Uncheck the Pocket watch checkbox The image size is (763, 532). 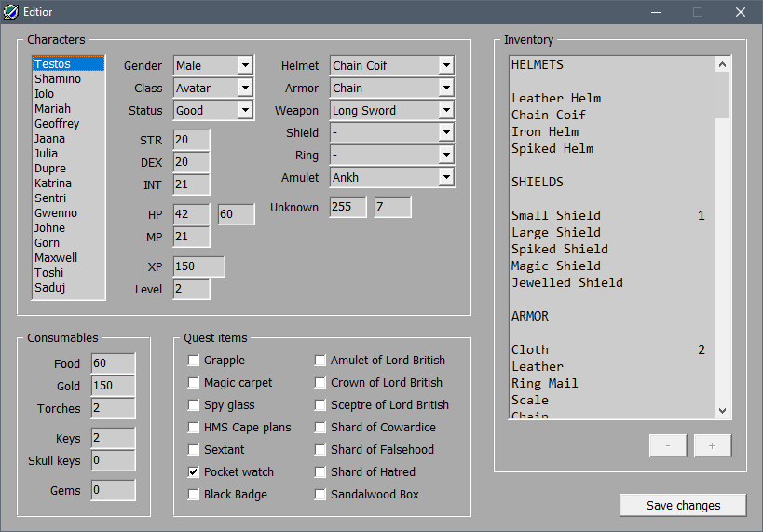point(194,472)
